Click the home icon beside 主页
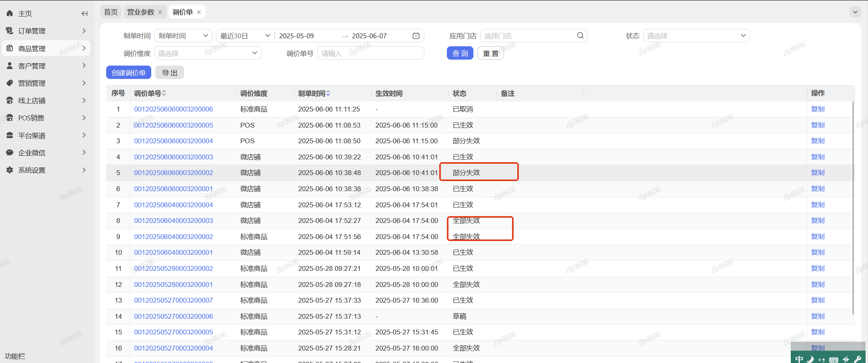The height and width of the screenshot is (363, 868). (10, 13)
